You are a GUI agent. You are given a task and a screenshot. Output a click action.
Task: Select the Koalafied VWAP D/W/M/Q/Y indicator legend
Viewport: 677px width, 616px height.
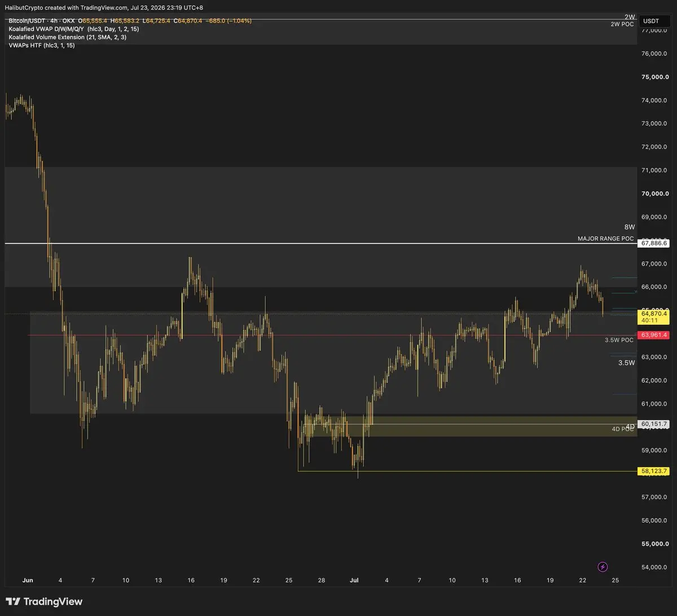(x=74, y=29)
